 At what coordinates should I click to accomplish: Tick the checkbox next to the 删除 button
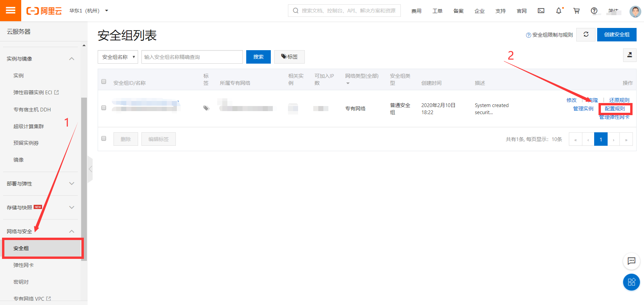(103, 138)
